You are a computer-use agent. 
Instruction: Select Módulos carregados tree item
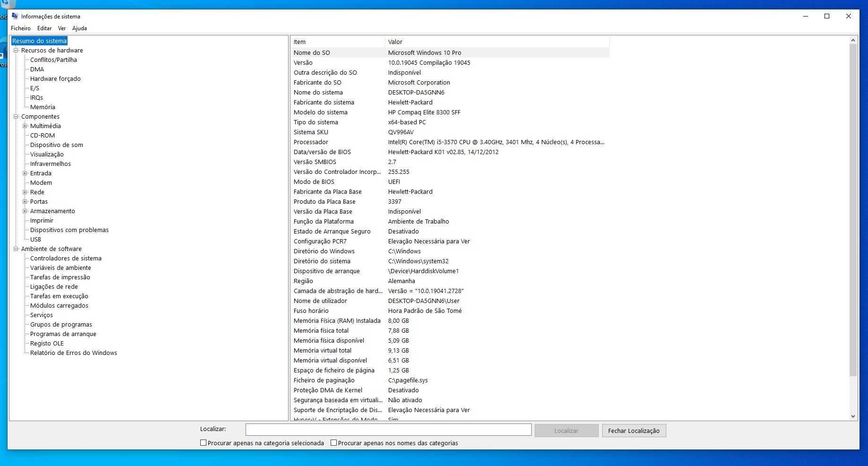[x=59, y=305]
